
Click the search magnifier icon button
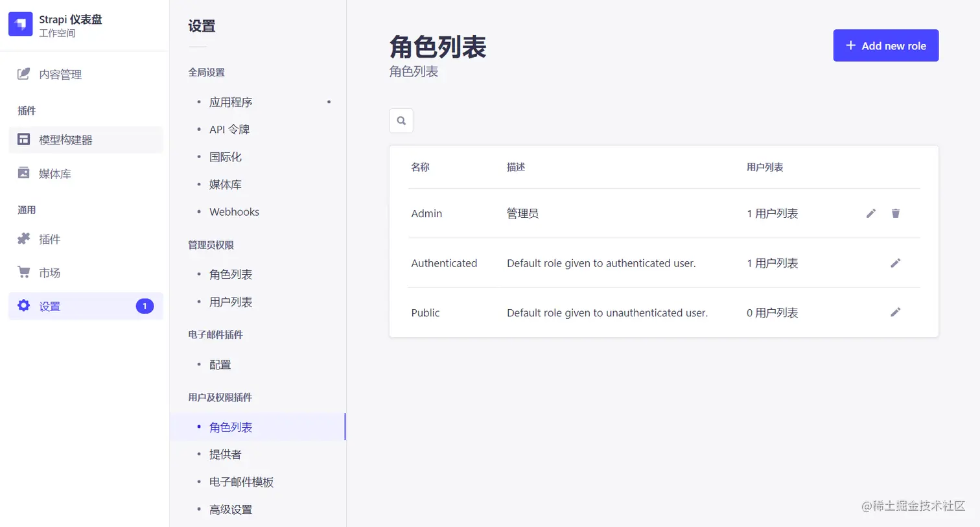(401, 121)
